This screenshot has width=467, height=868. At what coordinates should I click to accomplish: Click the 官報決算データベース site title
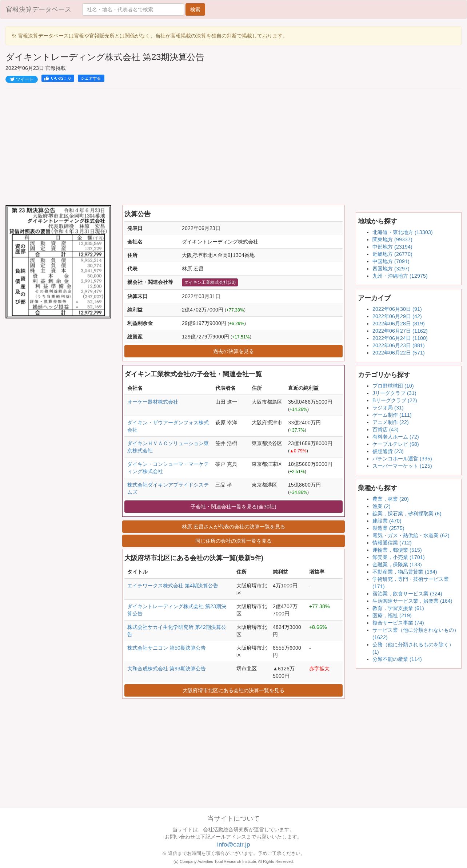coord(38,9)
